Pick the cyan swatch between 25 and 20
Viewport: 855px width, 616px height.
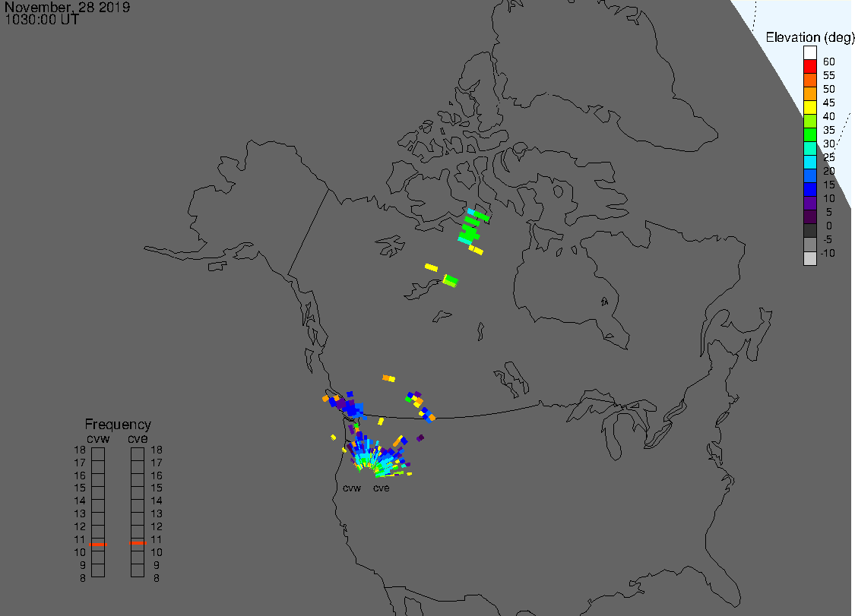pos(809,162)
